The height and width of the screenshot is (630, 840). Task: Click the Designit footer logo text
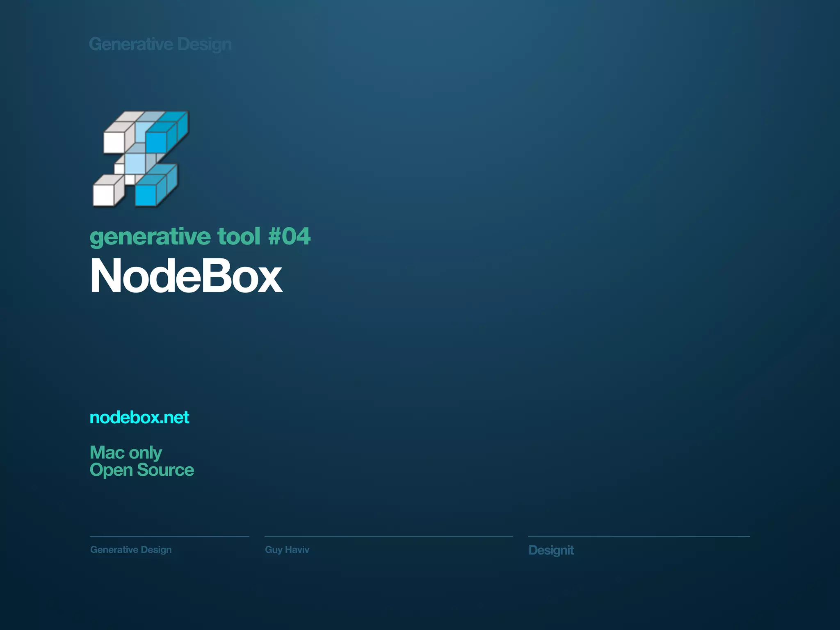pos(551,550)
